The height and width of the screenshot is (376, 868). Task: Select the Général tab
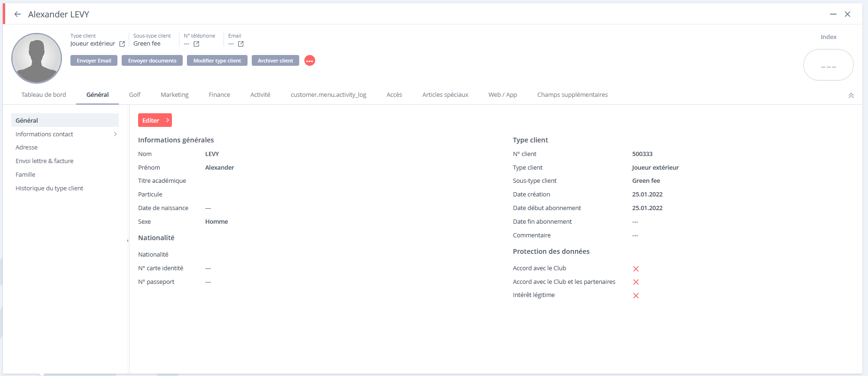(x=97, y=94)
